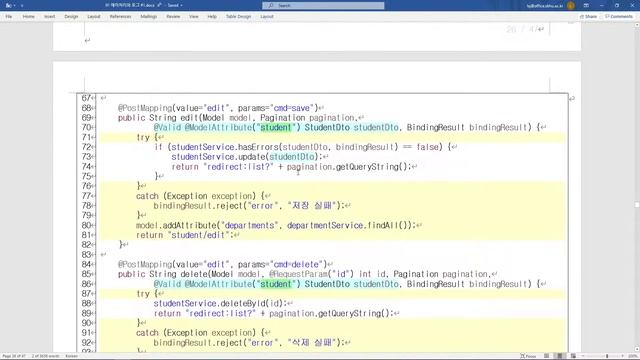Open Ribbon Display Options icon

point(586,5)
